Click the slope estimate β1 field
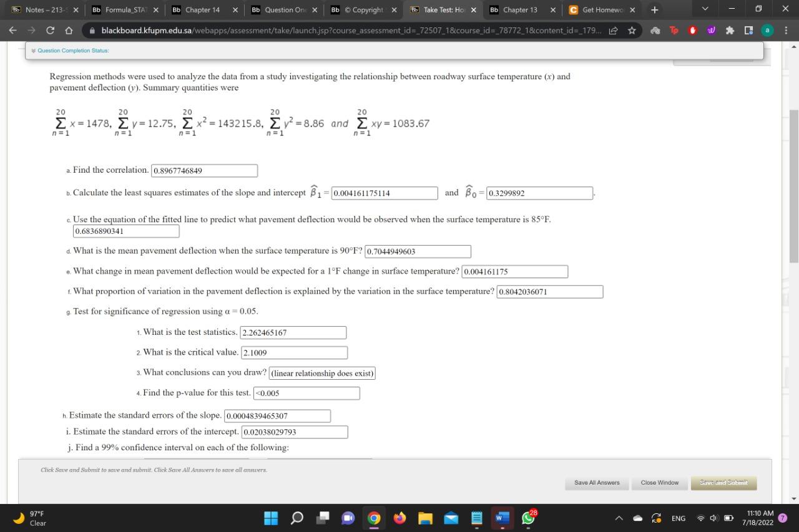The image size is (799, 532). [x=385, y=193]
